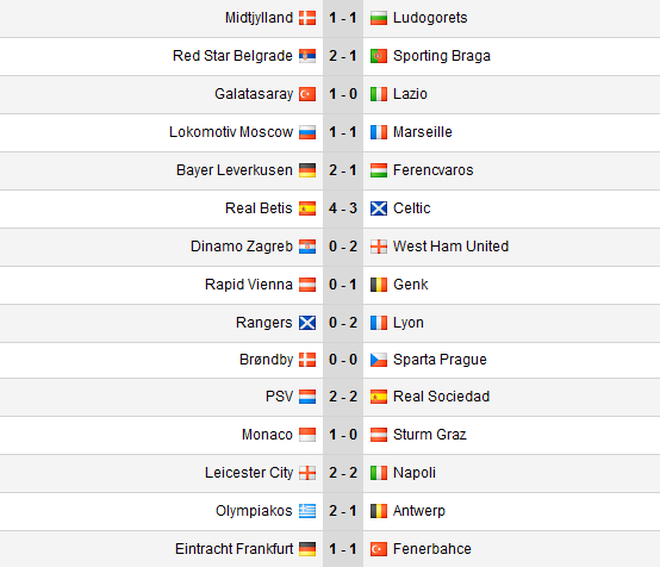Image resolution: width=660 pixels, height=567 pixels.
Task: Click the Bulgarian flag beside Ludogorets
Action: (378, 18)
